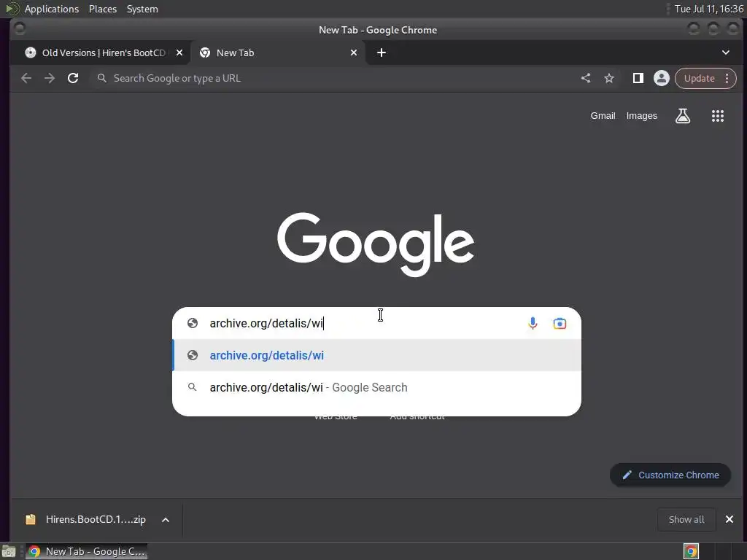Image resolution: width=747 pixels, height=560 pixels.
Task: Close the New Tab tab
Action: coord(354,52)
